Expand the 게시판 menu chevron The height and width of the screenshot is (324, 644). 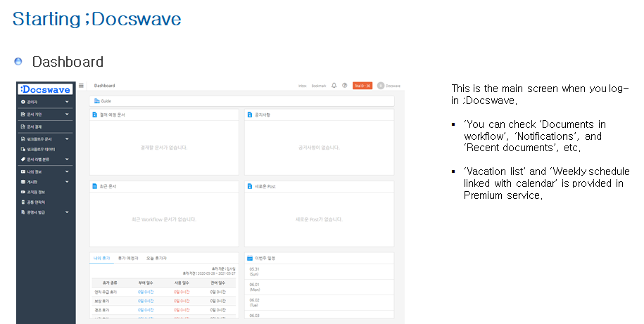coord(67,182)
